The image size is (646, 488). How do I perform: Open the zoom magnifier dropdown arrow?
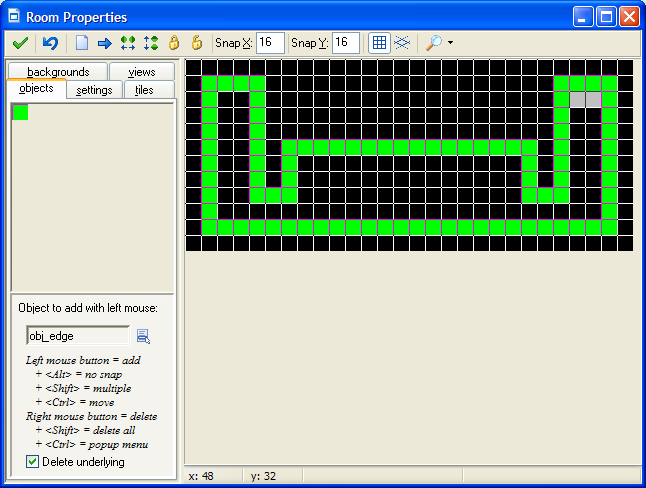click(x=450, y=43)
